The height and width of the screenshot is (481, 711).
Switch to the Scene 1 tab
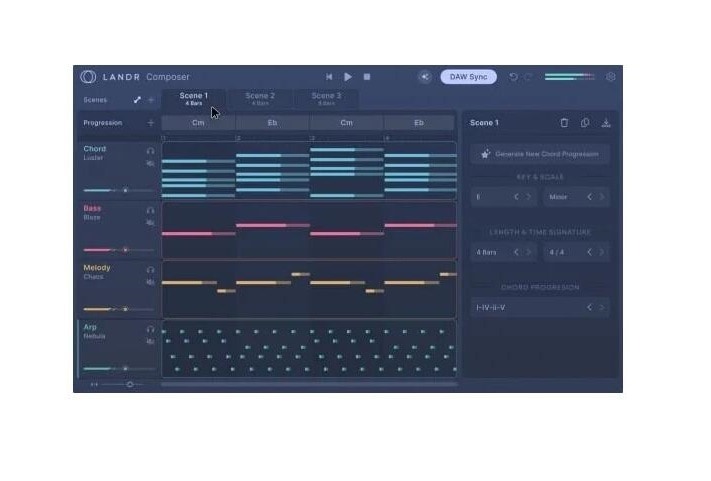tap(194, 99)
